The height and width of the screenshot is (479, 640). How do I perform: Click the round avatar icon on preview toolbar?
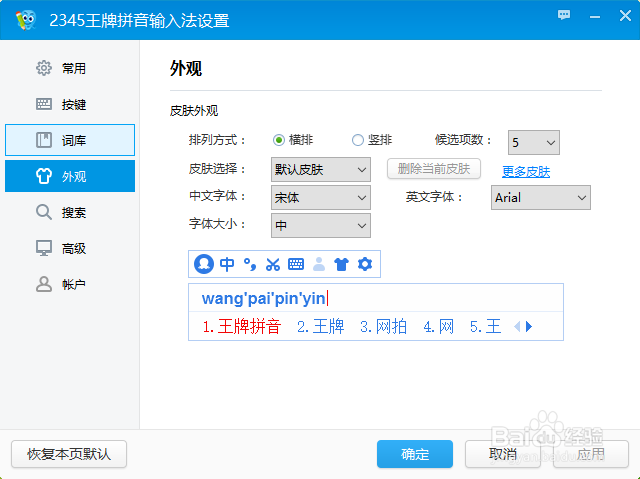tap(204, 264)
